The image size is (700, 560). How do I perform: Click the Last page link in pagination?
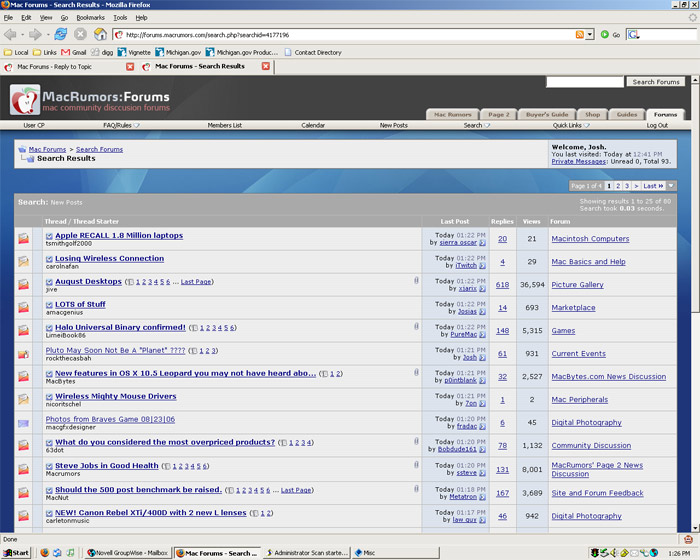click(653, 186)
